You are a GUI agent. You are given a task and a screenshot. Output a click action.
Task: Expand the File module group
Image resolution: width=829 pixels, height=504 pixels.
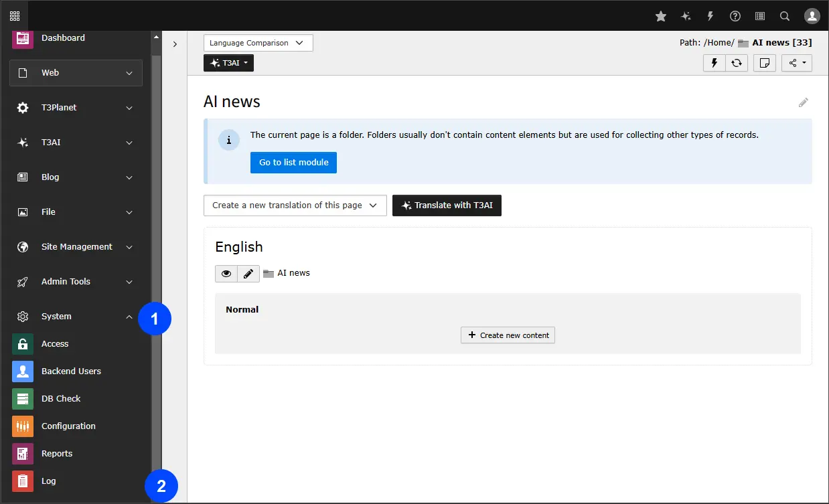76,212
